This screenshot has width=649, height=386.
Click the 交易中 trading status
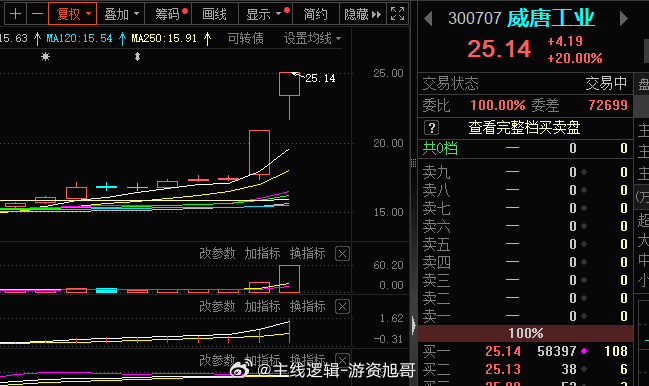pyautogui.click(x=606, y=84)
